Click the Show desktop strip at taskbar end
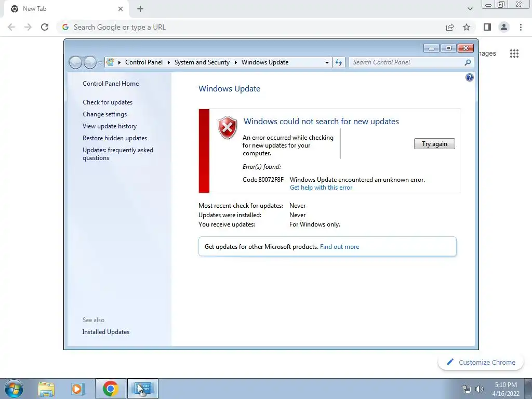The width and height of the screenshot is (532, 399). coord(528,389)
